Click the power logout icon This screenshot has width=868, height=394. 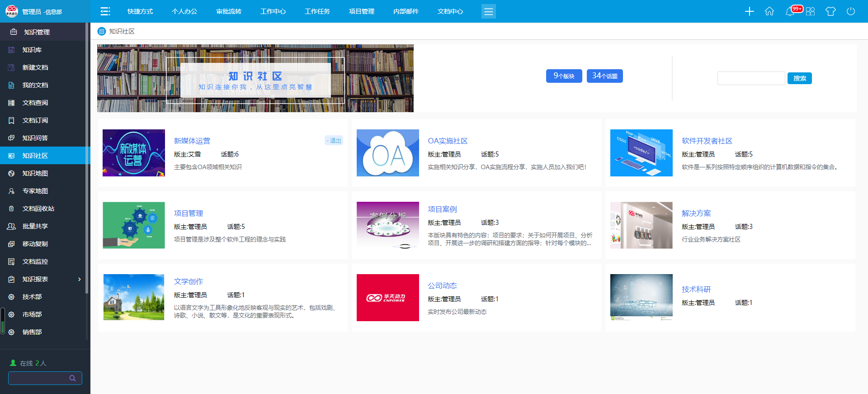click(x=850, y=11)
